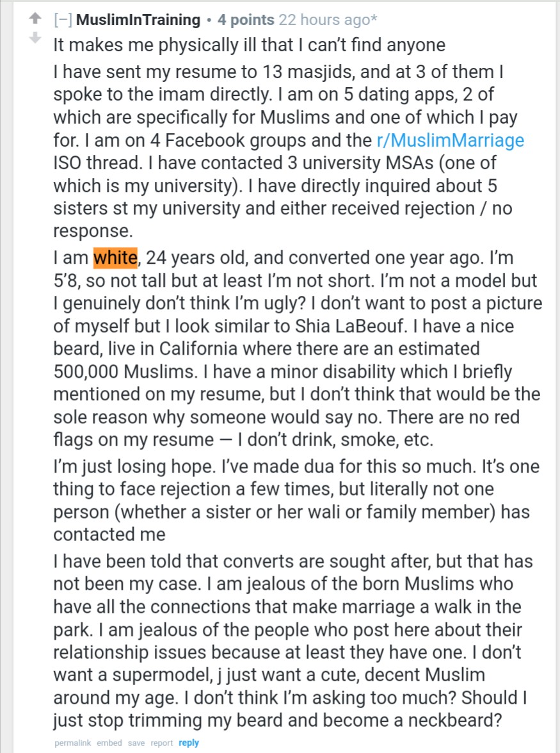
Task: Open the r/MuslimMarriage subreddit link
Action: pos(450,140)
